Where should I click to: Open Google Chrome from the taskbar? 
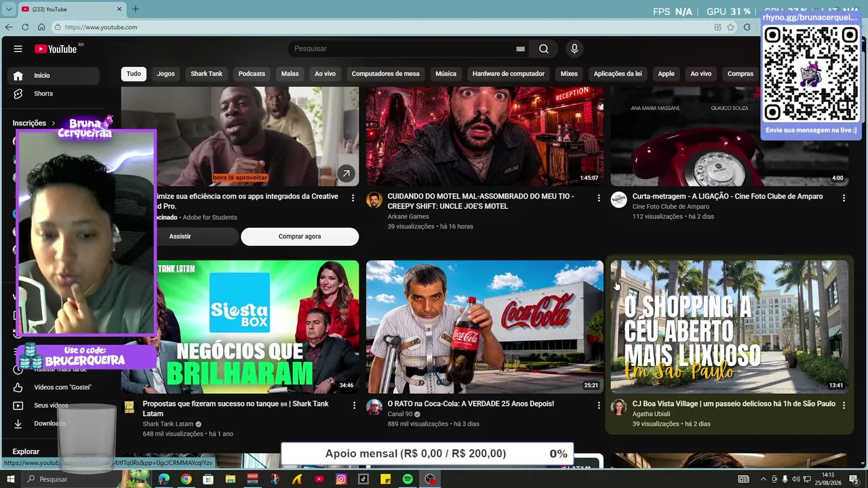[186, 479]
